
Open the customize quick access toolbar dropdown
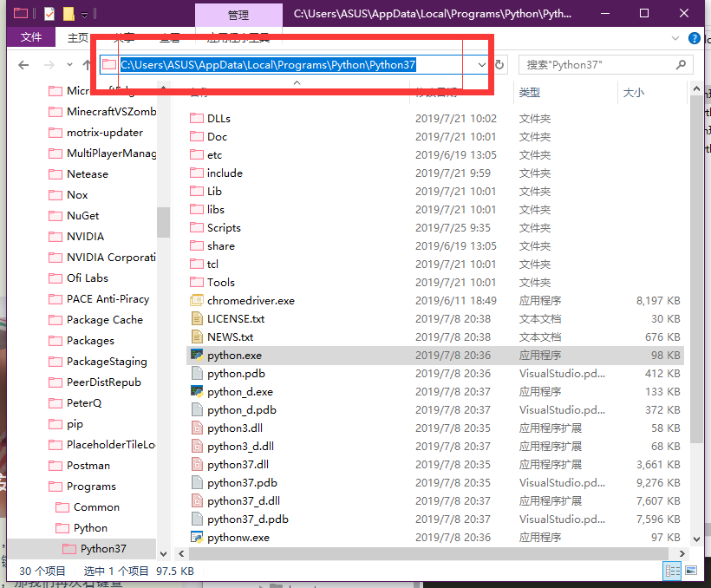[84, 15]
